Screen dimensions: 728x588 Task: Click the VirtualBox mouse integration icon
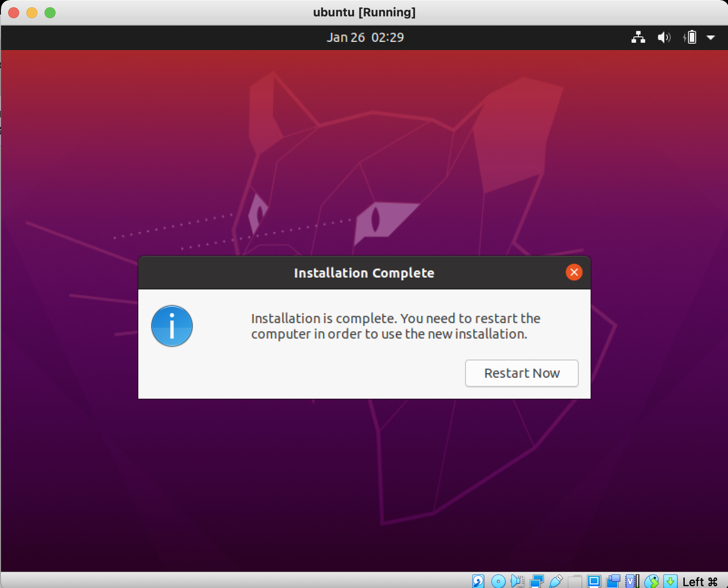click(652, 581)
